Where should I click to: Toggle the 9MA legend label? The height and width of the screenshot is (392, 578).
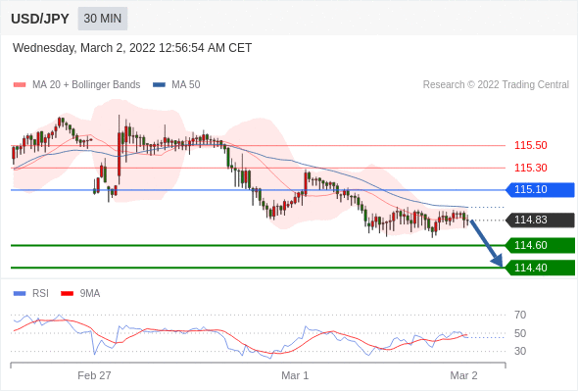[90, 294]
